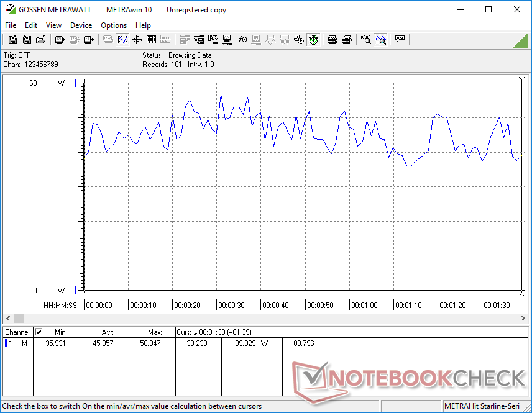
Task: Open the f(x) math function icon
Action: (x=242, y=40)
